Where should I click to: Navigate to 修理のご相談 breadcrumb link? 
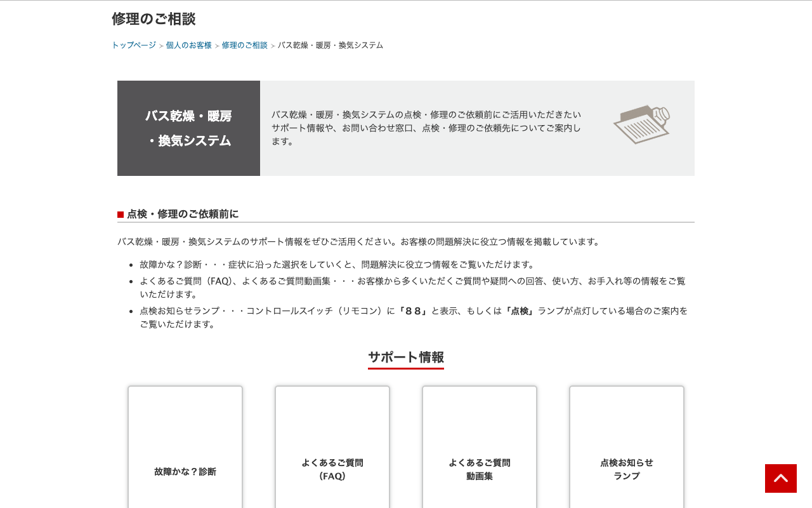[245, 45]
